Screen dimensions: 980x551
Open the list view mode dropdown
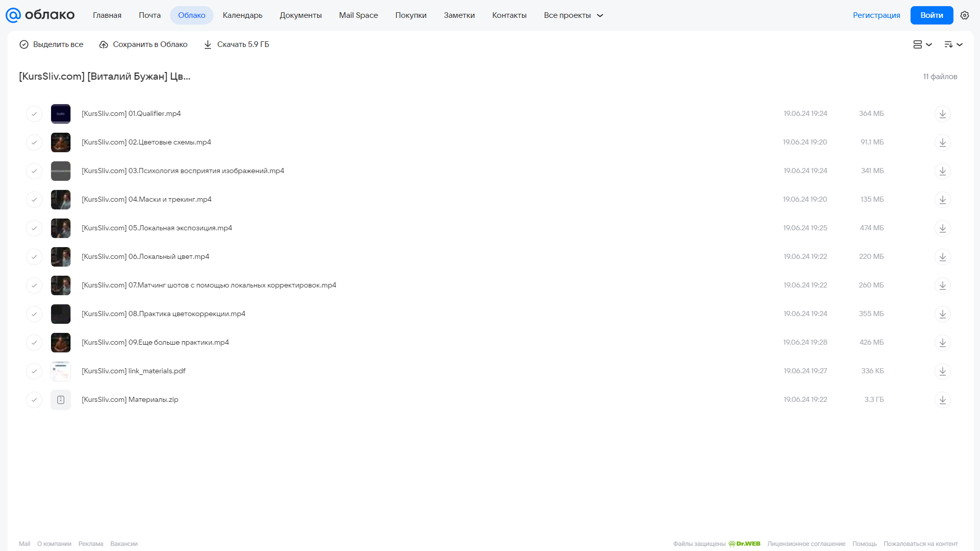(922, 44)
